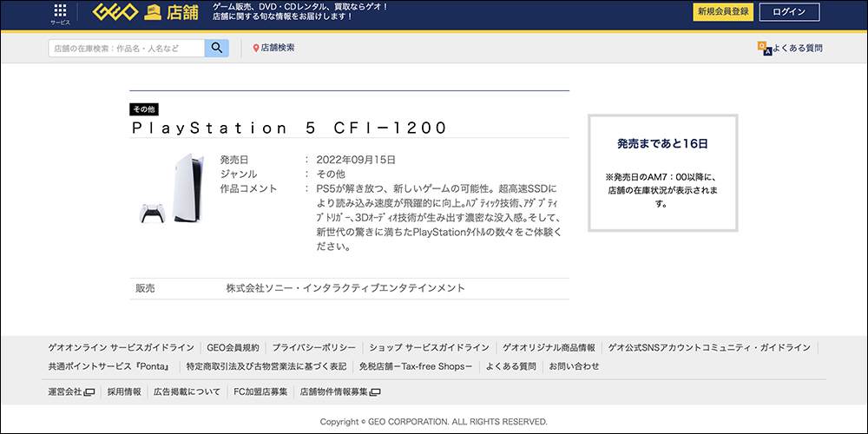Click the ログイン button

pos(788,12)
